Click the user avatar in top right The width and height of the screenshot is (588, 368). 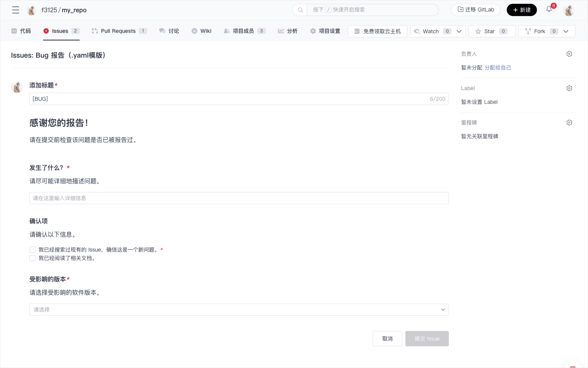pyautogui.click(x=569, y=10)
